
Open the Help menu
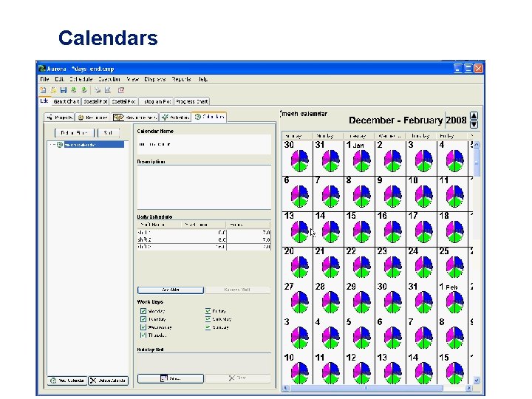203,79
